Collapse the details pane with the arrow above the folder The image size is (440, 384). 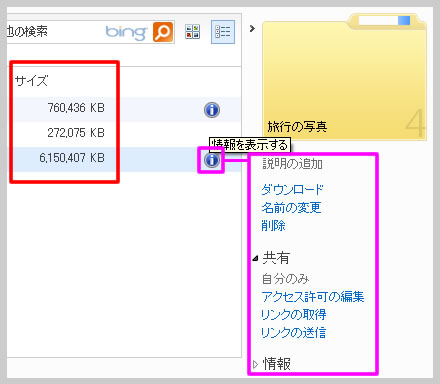pos(252,29)
